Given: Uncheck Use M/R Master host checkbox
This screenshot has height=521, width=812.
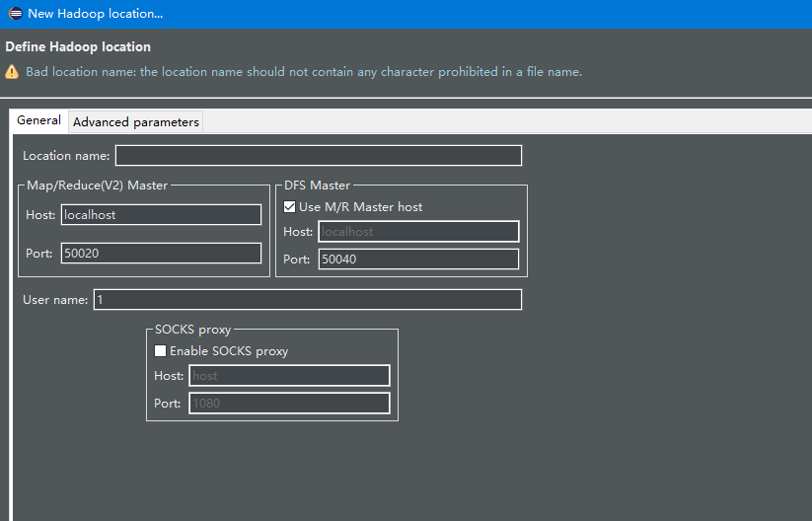Looking at the screenshot, I should pos(289,207).
